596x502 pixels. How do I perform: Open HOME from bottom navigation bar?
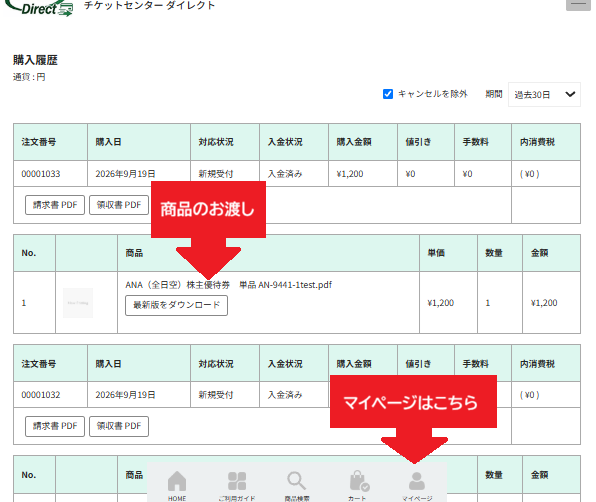tap(177, 486)
